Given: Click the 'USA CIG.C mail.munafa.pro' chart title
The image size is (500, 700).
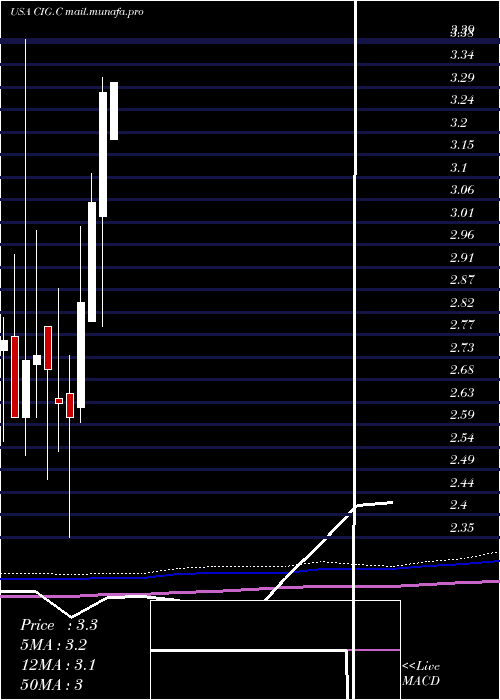Looking at the screenshot, I should click(x=77, y=12).
